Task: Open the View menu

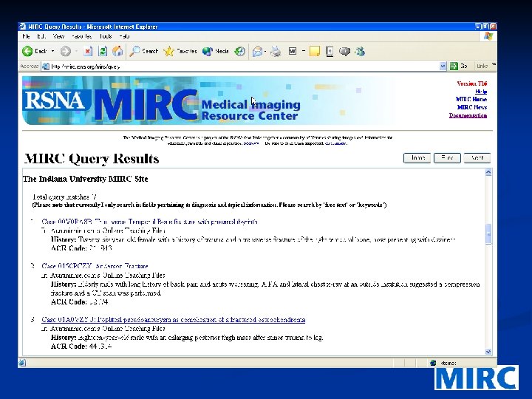Action: [x=58, y=36]
